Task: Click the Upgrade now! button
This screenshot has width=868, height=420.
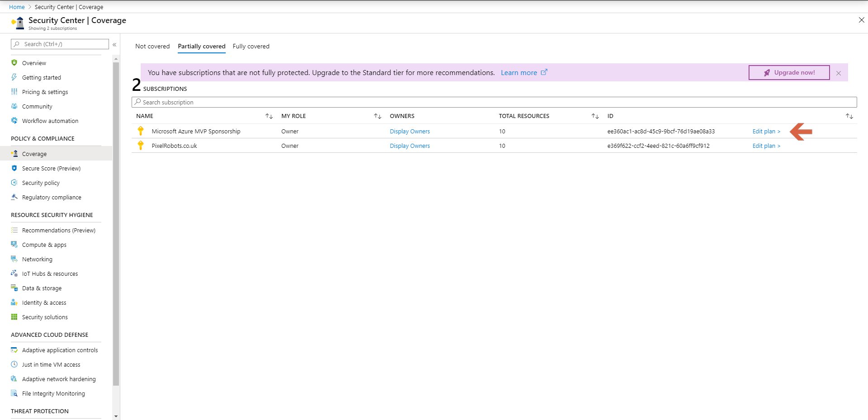Action: (789, 72)
